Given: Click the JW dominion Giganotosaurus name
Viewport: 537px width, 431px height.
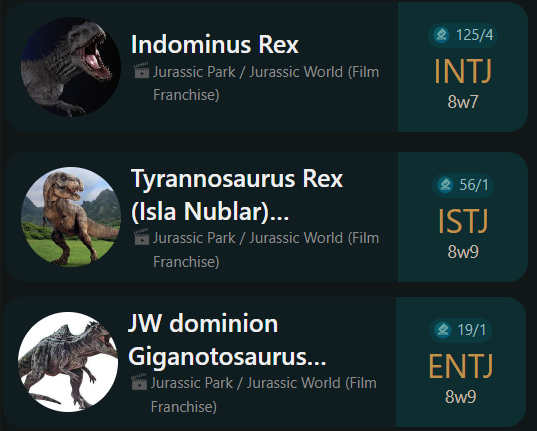Looking at the screenshot, I should (227, 340).
